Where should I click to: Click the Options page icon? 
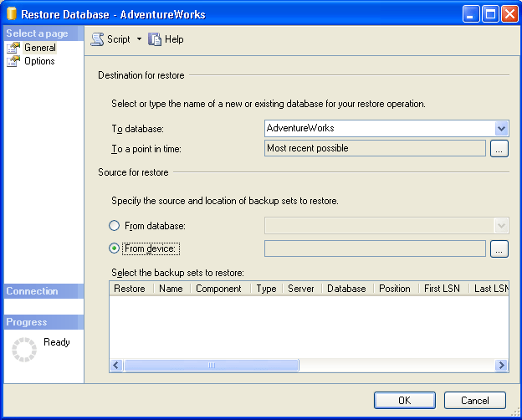(13, 61)
